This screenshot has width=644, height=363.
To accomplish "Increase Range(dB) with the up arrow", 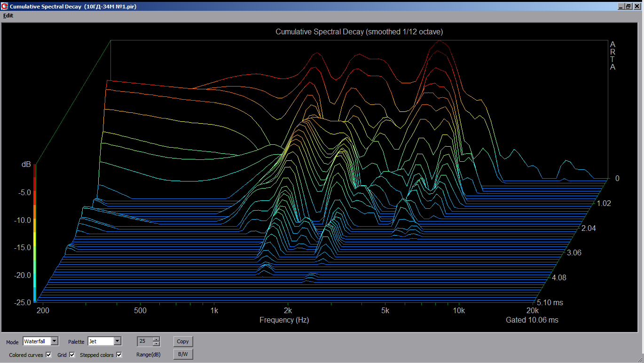I will click(x=157, y=339).
